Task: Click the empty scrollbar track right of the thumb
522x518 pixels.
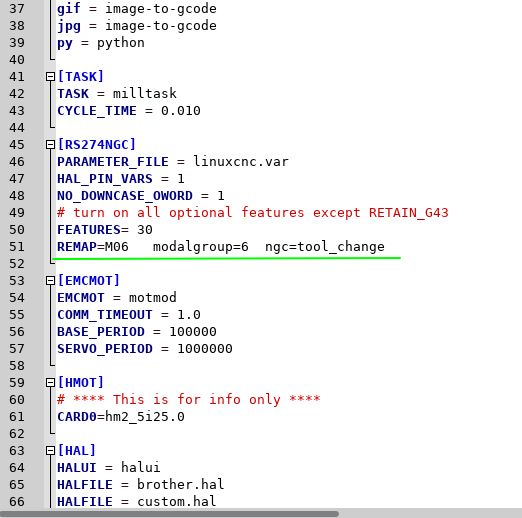Action: coord(430,514)
